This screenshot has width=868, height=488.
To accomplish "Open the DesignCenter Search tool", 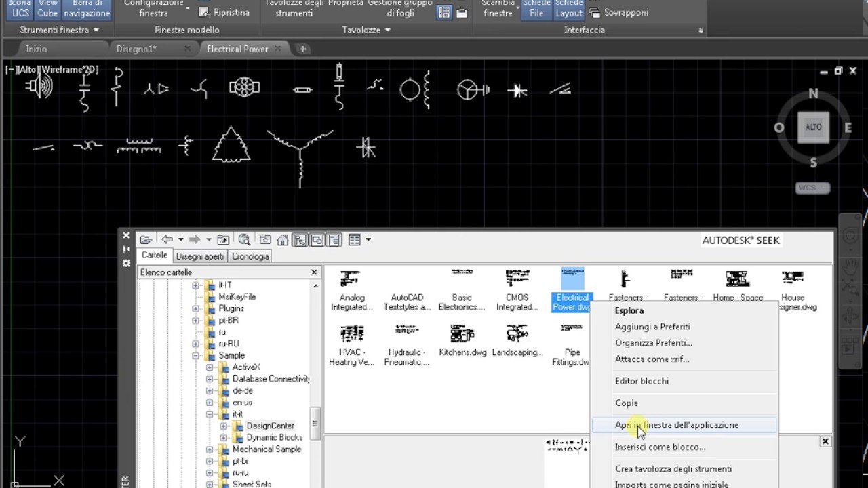I will tap(245, 240).
